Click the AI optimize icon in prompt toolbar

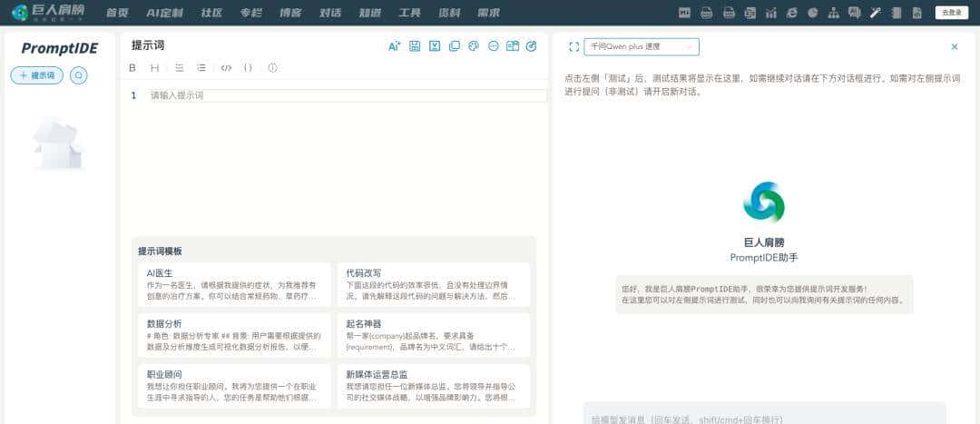(394, 46)
